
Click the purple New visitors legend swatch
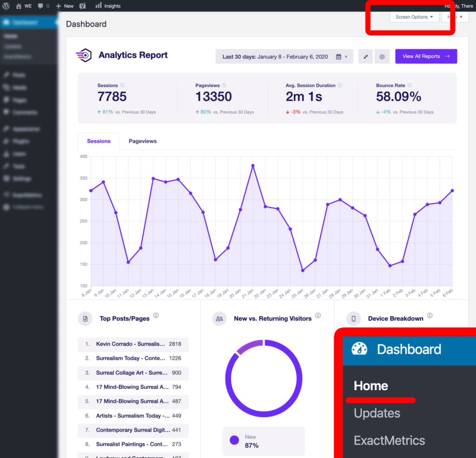(235, 440)
